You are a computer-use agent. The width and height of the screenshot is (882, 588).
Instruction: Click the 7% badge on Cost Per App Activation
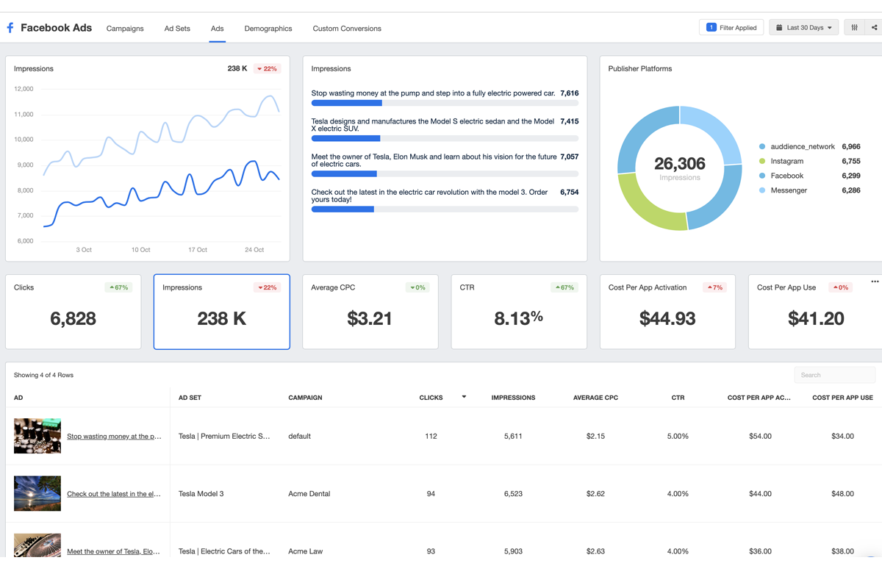pyautogui.click(x=714, y=287)
